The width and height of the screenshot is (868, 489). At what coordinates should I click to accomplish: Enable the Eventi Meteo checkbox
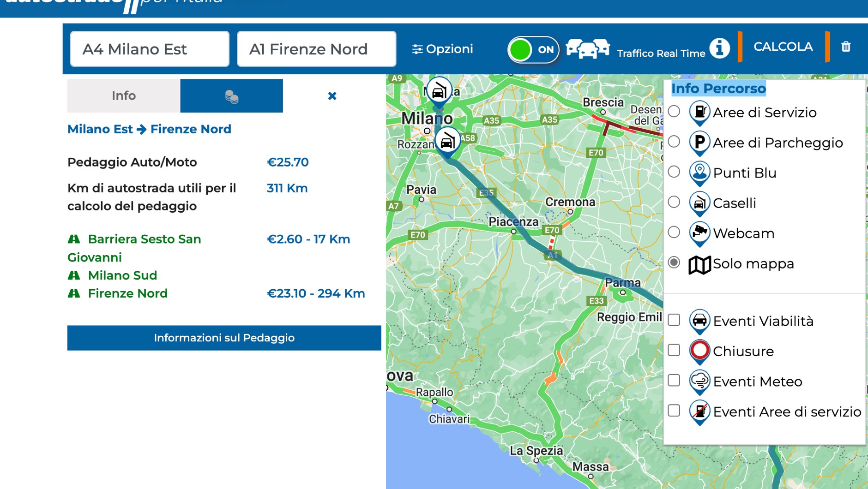click(x=674, y=380)
